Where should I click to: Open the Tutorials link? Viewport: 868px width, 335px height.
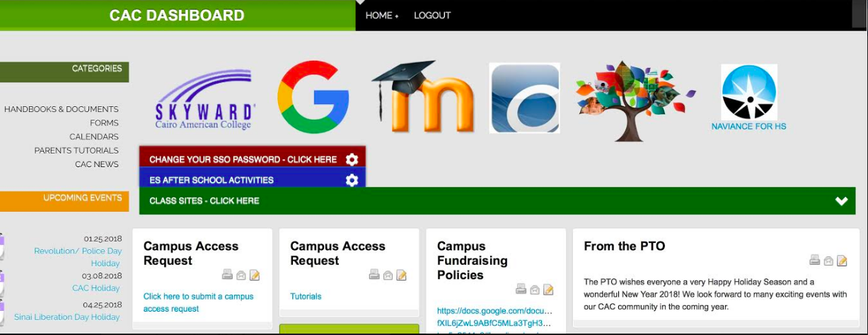click(306, 296)
